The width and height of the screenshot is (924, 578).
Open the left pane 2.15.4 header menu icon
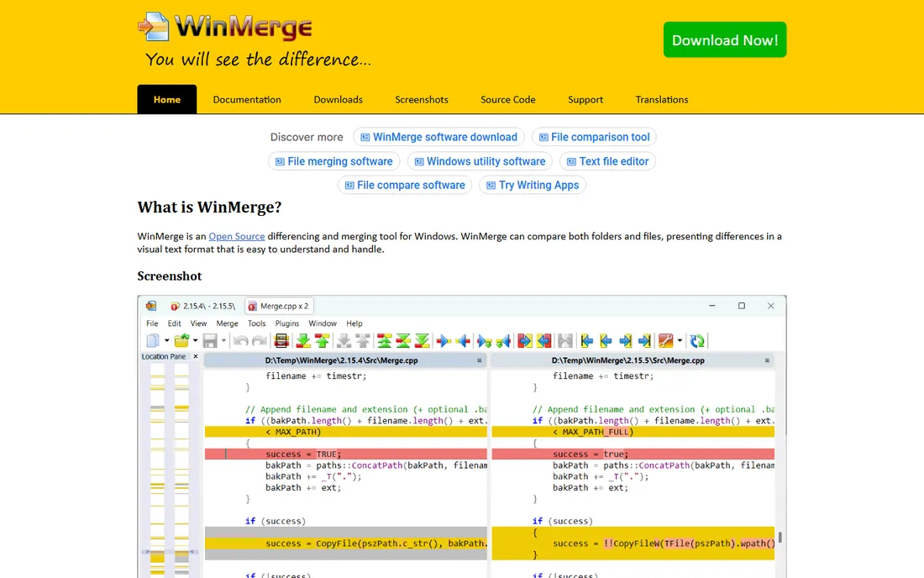click(x=479, y=360)
